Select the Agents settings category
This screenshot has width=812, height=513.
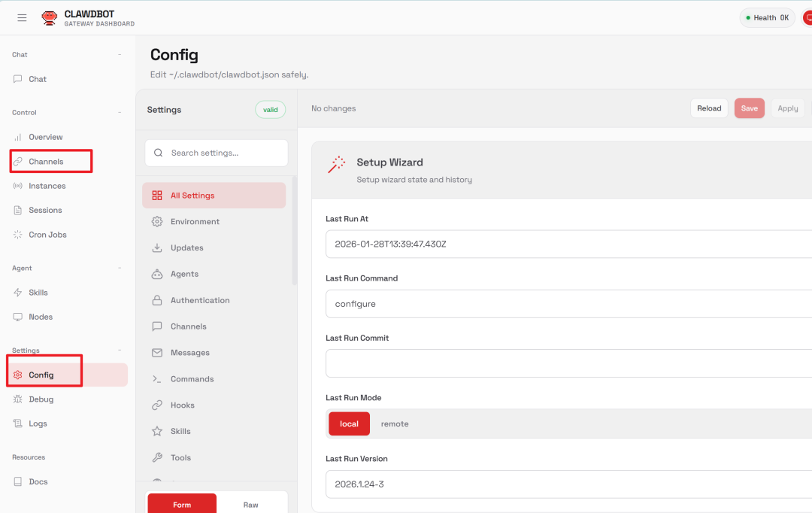coord(214,274)
